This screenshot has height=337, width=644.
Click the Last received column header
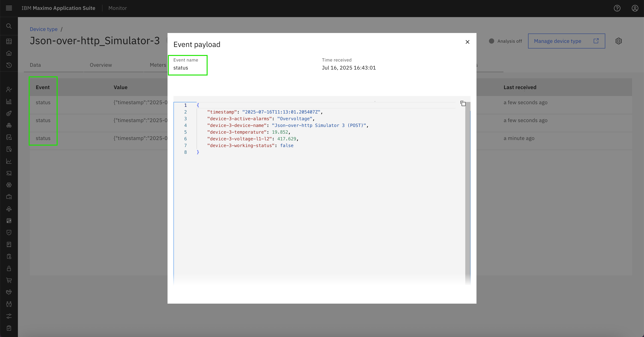click(520, 87)
